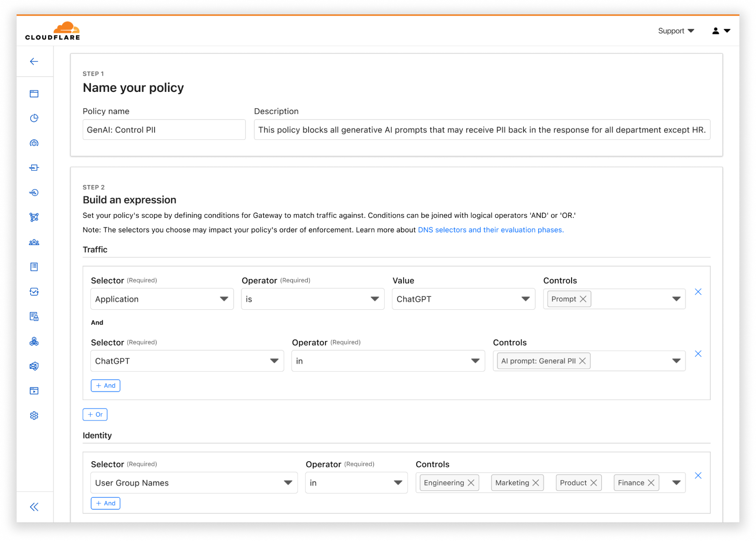This screenshot has width=756, height=541.
Task: Click the Policy name input field
Action: coord(164,130)
